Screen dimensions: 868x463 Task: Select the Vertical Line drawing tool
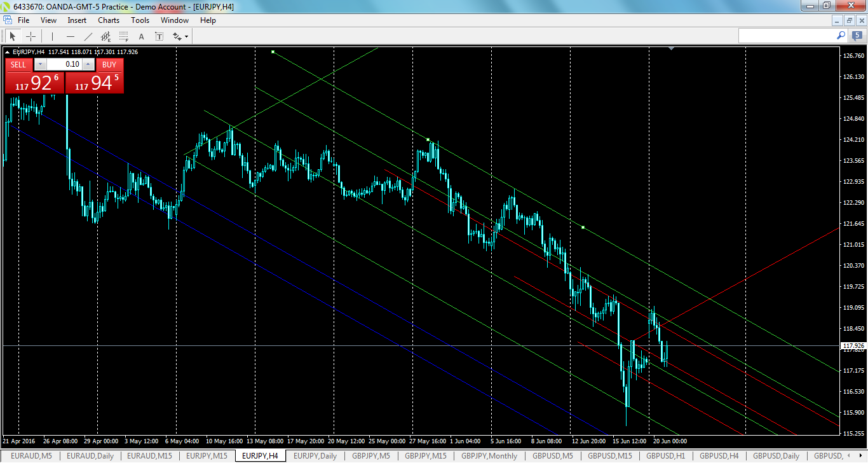point(52,36)
